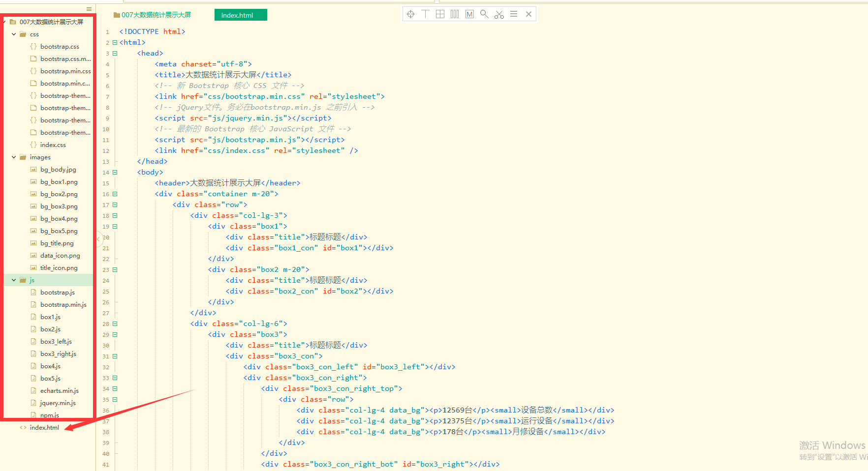
Task: Click the magnifier search icon
Action: (x=484, y=14)
